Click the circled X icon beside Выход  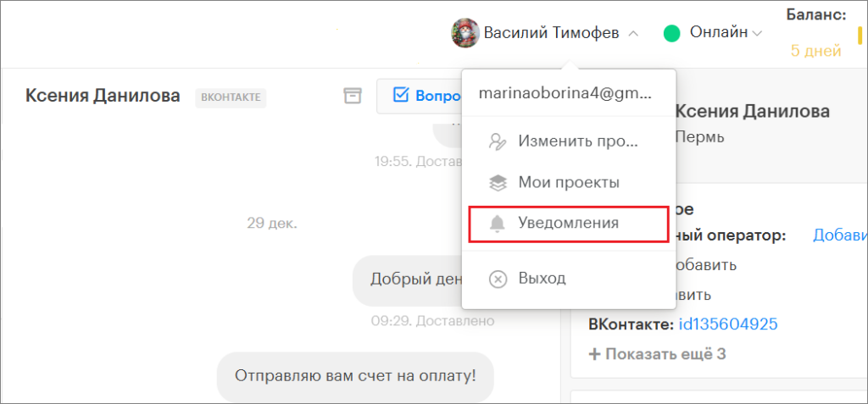click(x=498, y=279)
